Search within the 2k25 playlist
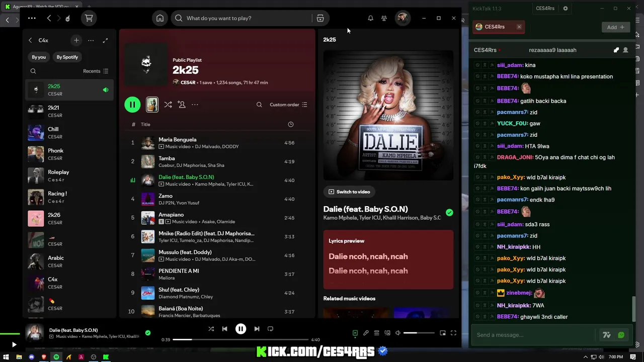The width and height of the screenshot is (644, 362). coord(259,105)
